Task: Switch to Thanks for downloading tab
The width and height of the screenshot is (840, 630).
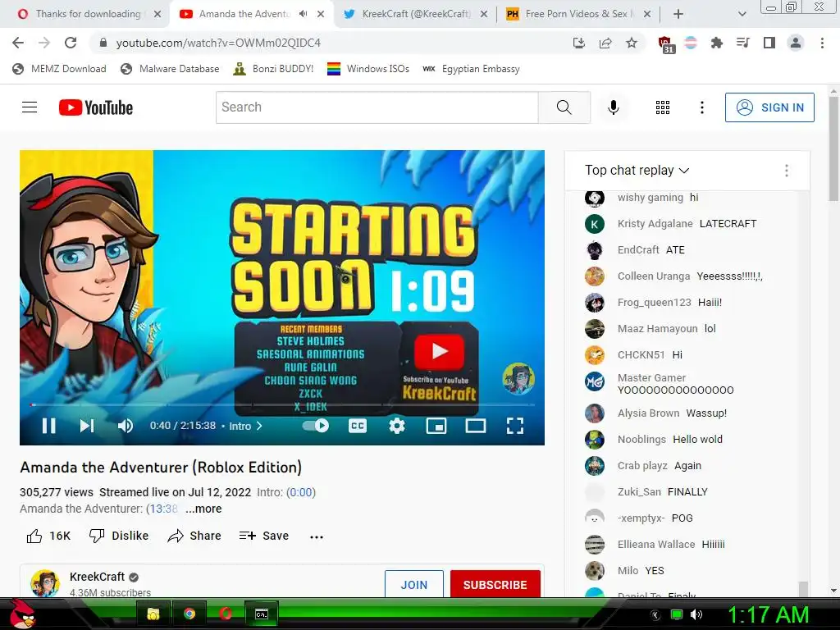Action: pyautogui.click(x=89, y=14)
